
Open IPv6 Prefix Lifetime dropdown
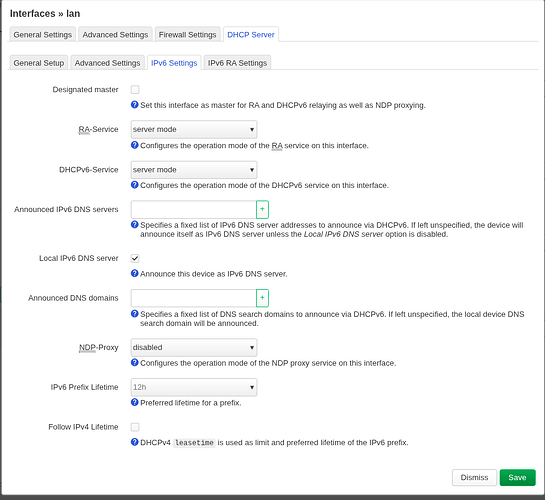(x=194, y=387)
